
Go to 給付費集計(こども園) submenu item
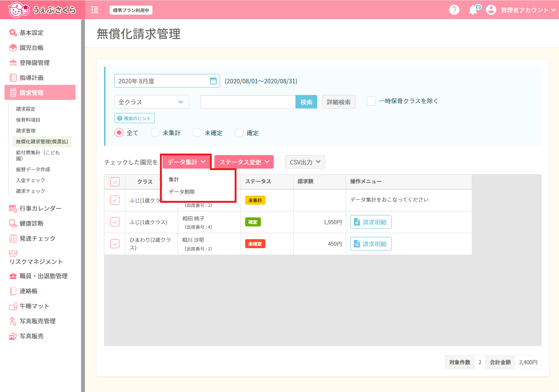pos(38,155)
